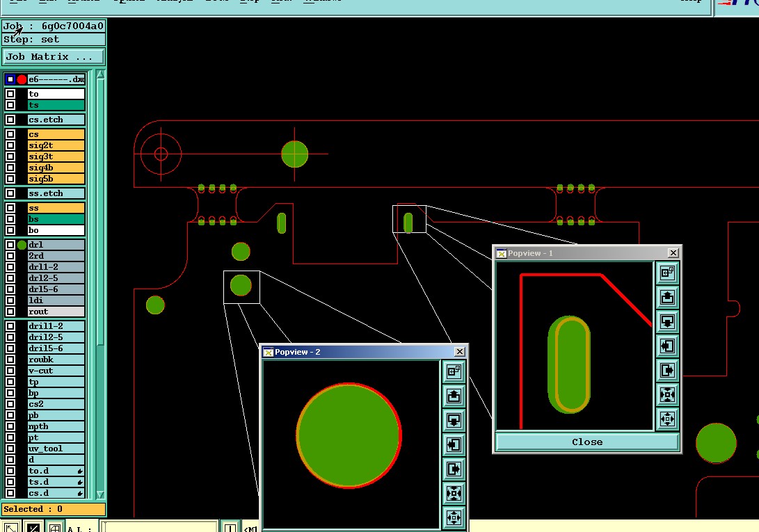Select the to.d layer name
The height and width of the screenshot is (532, 759).
tap(56, 471)
